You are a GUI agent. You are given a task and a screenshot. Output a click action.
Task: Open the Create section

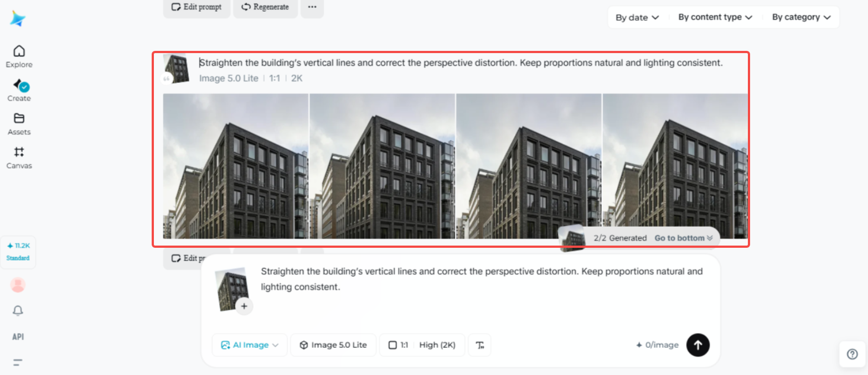[19, 90]
